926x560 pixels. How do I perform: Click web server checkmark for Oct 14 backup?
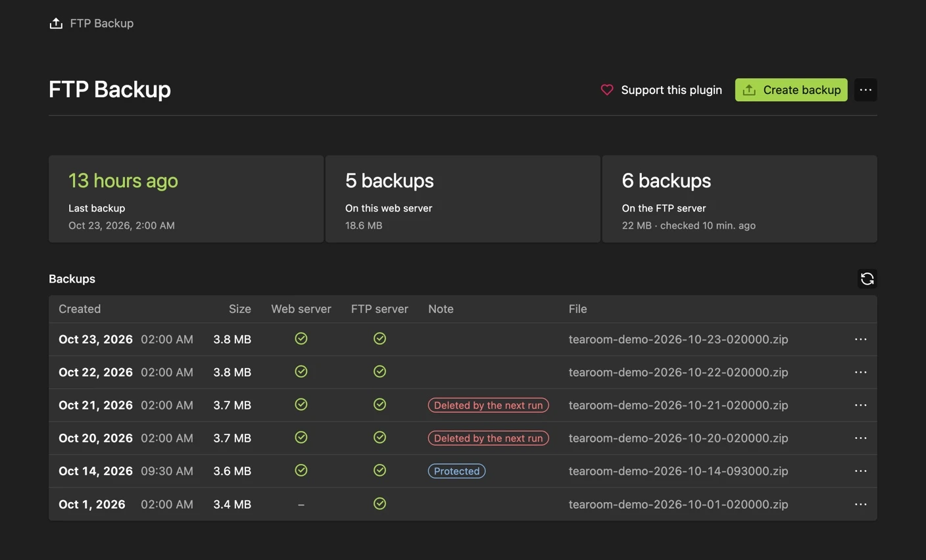[x=301, y=470]
